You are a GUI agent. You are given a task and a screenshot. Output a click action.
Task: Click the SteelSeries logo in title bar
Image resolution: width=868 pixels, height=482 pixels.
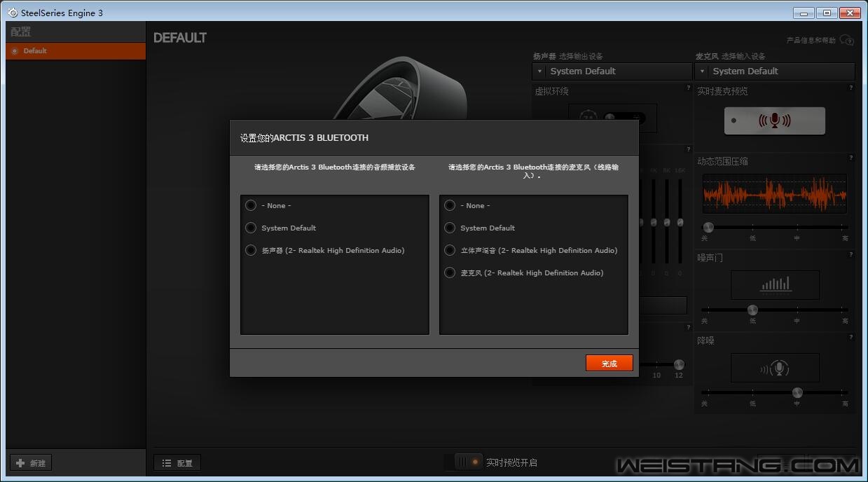[13, 13]
